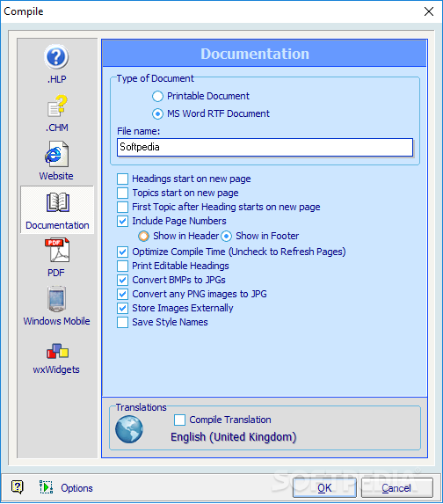Click the Windows Mobile label
The width and height of the screenshot is (443, 504).
pos(56,321)
